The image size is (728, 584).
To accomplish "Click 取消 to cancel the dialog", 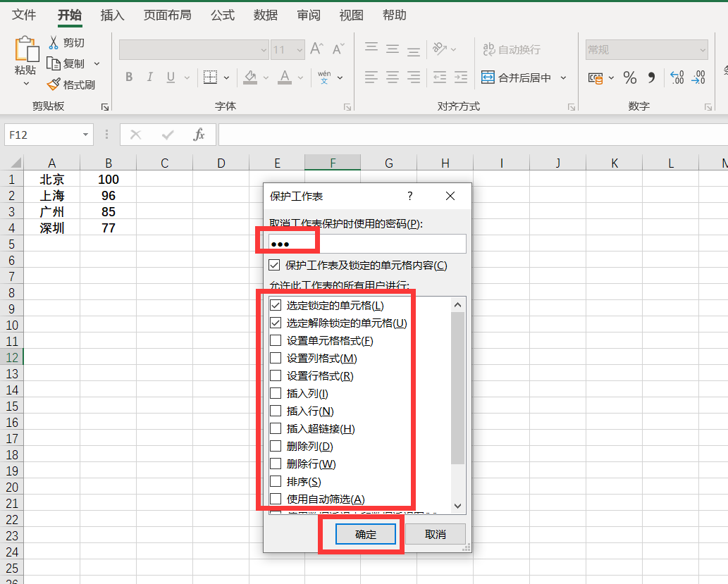I will (435, 534).
